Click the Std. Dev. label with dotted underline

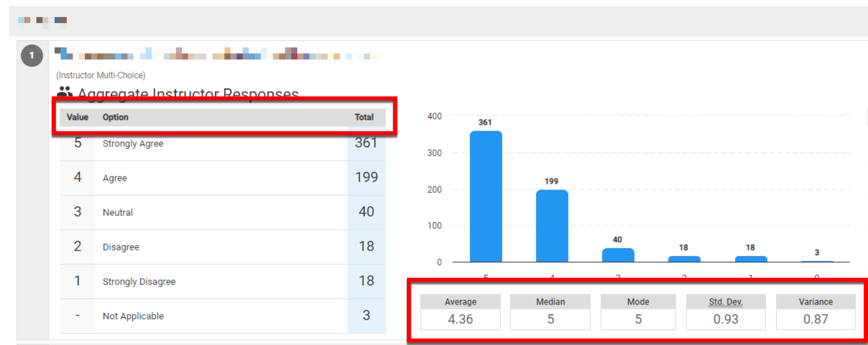(725, 302)
